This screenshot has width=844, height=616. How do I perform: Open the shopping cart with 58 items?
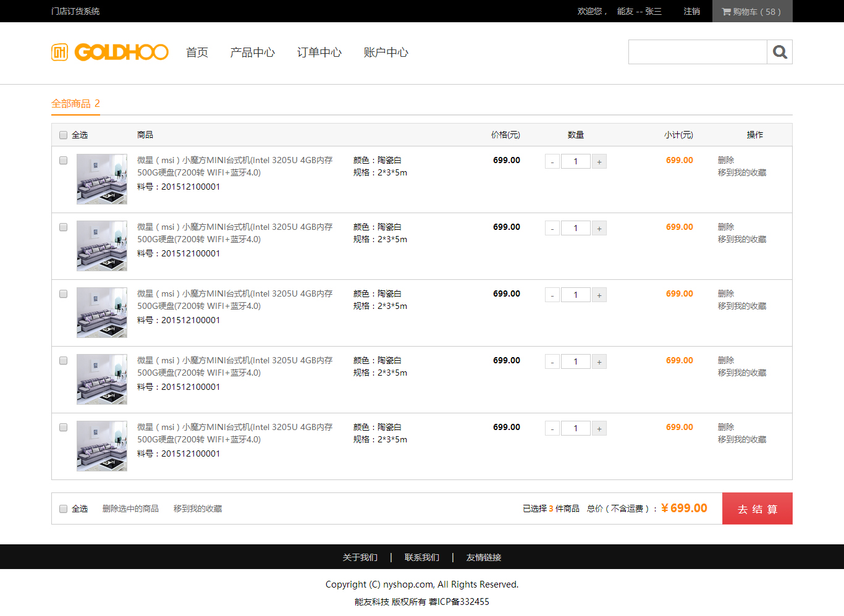point(752,11)
